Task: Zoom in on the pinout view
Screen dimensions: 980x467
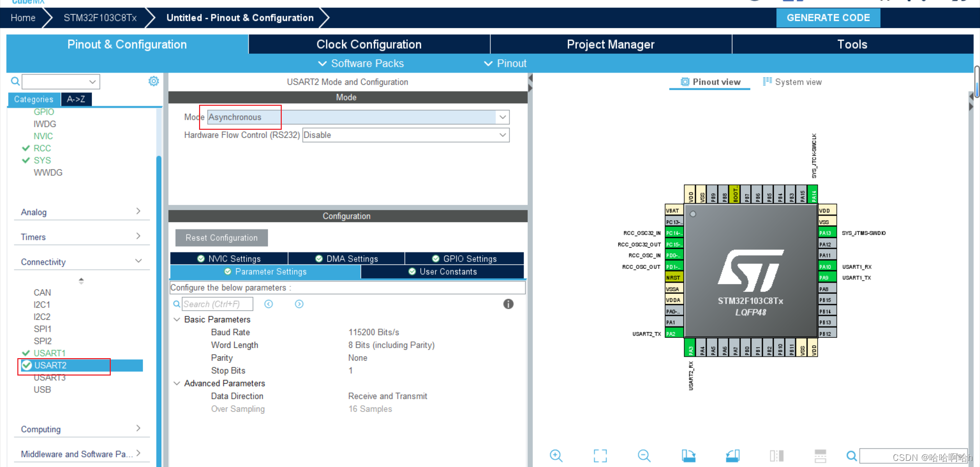Action: [x=556, y=455]
